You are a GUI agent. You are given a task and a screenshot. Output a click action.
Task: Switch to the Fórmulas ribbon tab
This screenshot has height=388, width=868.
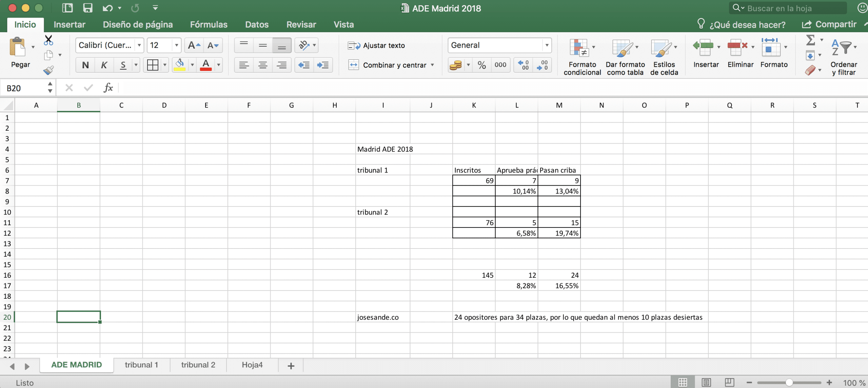(209, 24)
